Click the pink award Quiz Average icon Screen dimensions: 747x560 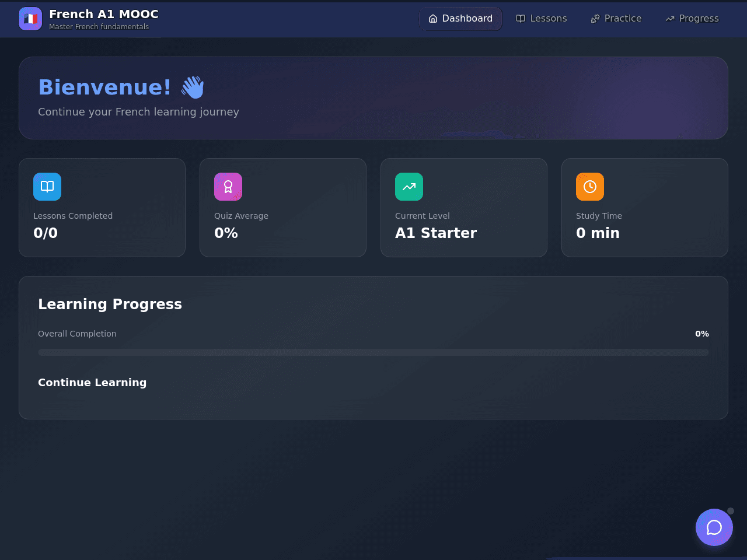pyautogui.click(x=228, y=187)
